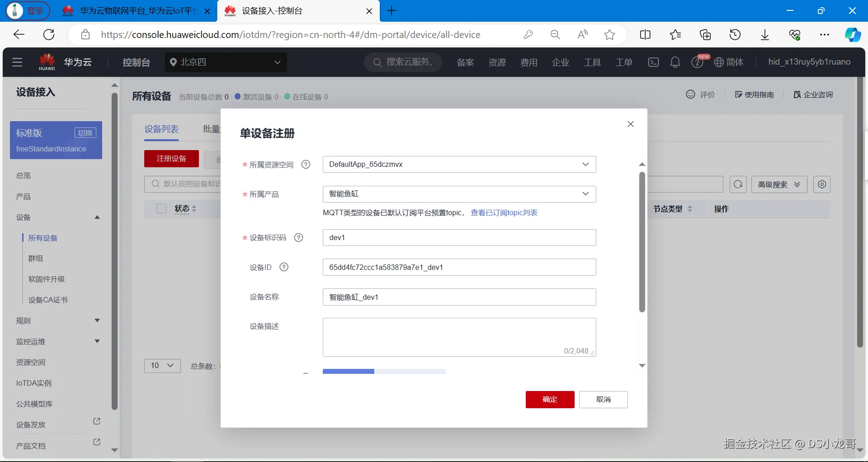Open the hamburger navigation menu icon
Image resolution: width=868 pixels, height=462 pixels.
click(x=17, y=62)
